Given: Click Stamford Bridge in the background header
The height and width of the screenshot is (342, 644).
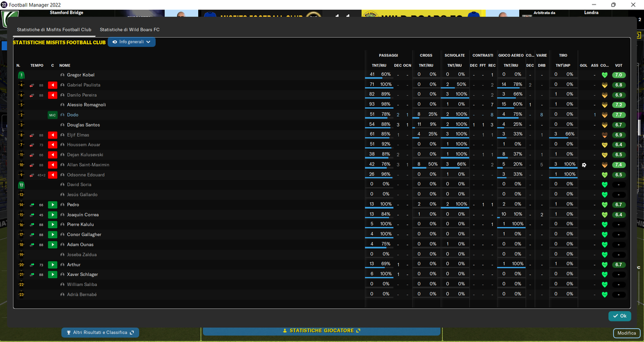Looking at the screenshot, I should pos(66,13).
